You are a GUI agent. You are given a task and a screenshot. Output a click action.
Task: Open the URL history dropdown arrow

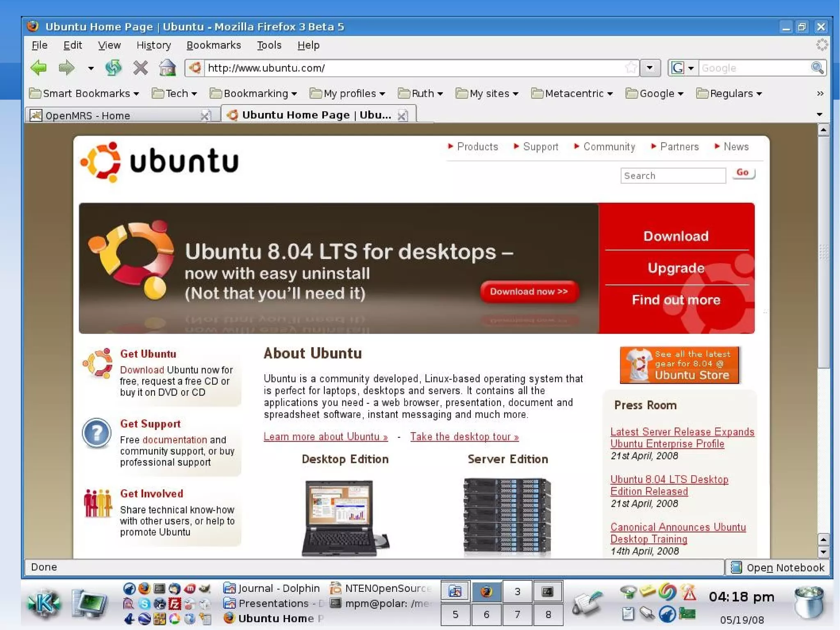click(650, 68)
